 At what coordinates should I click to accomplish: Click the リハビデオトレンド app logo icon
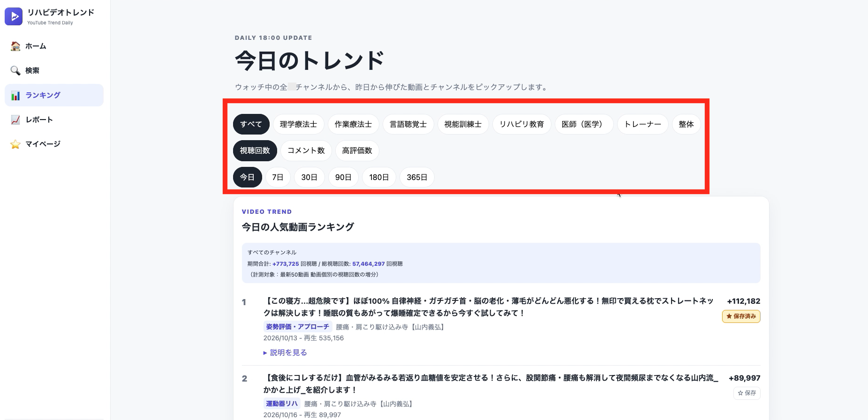coord(14,16)
